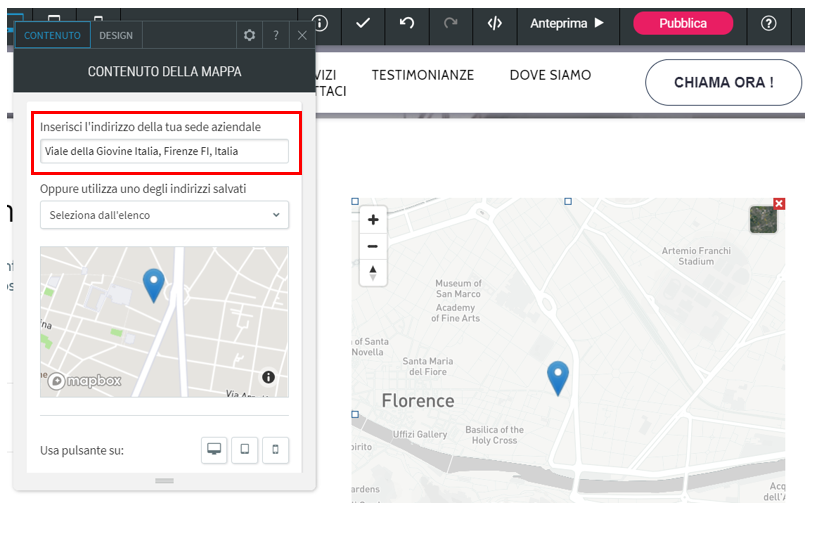This screenshot has height=550, width=831.
Task: Click the checkmark save icon
Action: click(x=363, y=23)
